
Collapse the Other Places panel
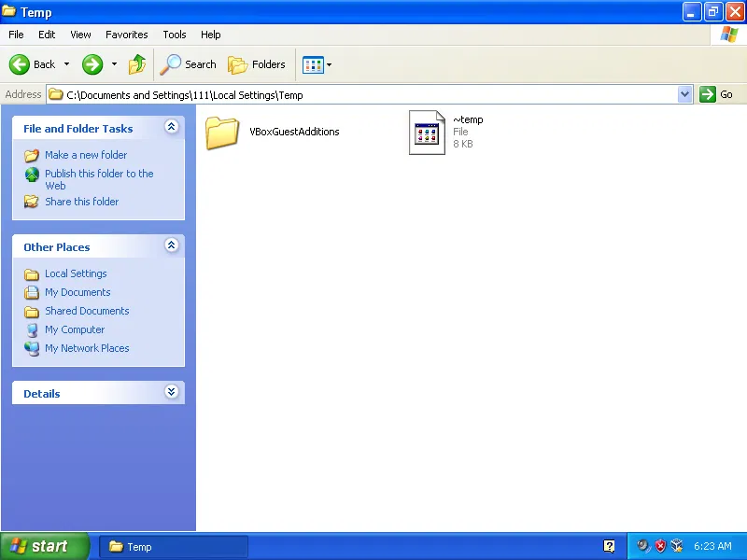click(172, 245)
